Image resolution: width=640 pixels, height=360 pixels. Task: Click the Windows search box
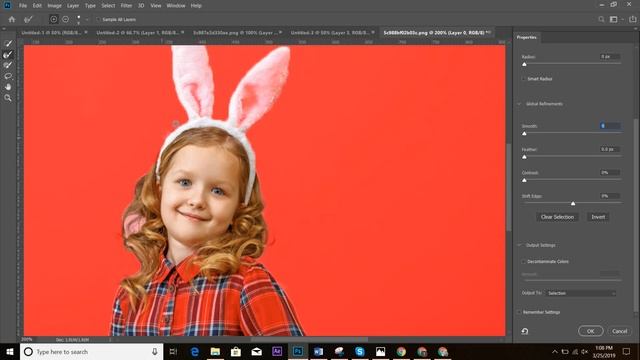pyautogui.click(x=91, y=351)
